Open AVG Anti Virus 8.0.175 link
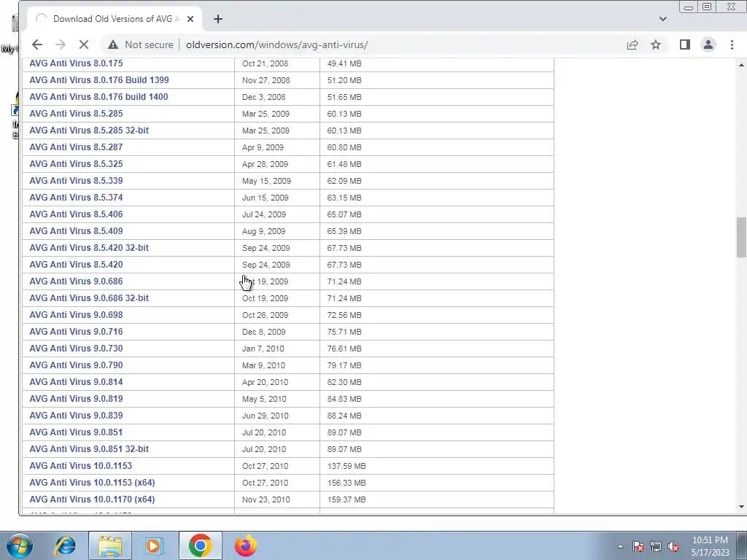747x560 pixels. point(76,63)
